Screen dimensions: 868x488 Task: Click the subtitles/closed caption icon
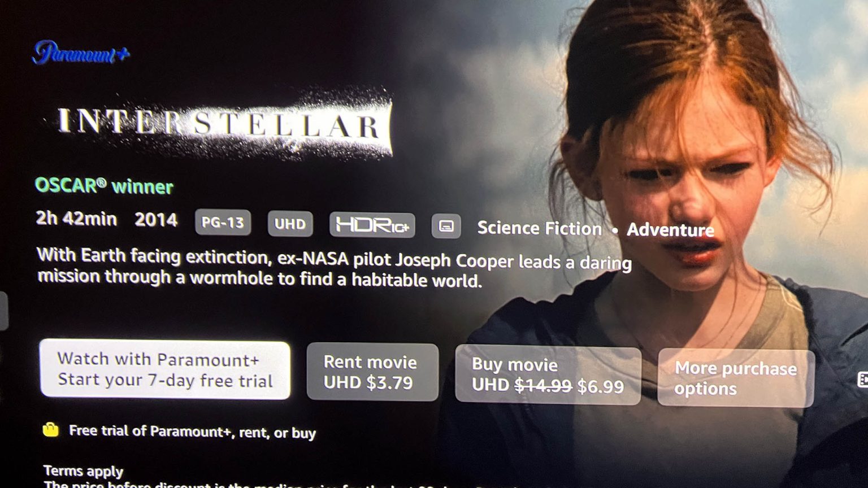(x=446, y=226)
